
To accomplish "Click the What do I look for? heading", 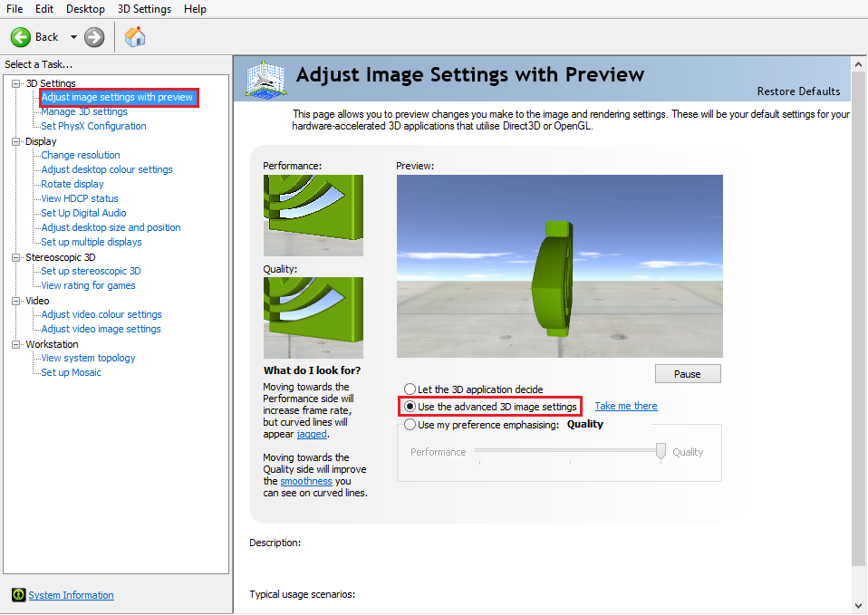I will coord(313,370).
